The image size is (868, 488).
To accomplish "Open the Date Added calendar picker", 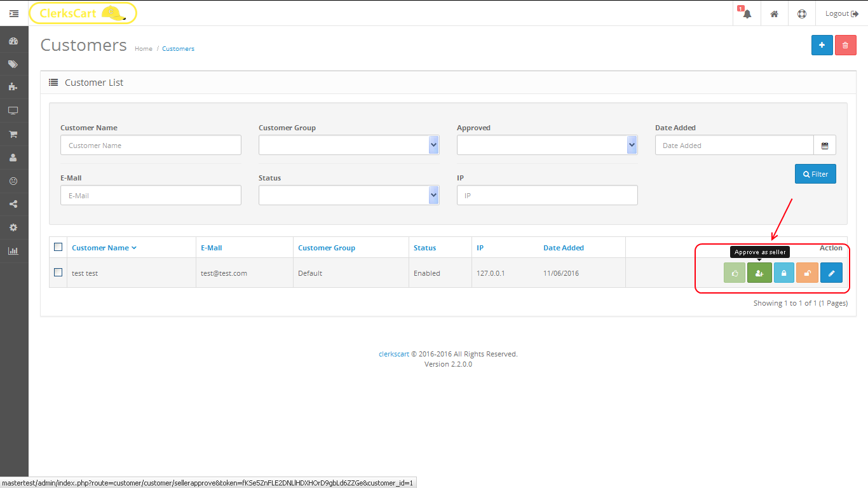I will [x=825, y=146].
